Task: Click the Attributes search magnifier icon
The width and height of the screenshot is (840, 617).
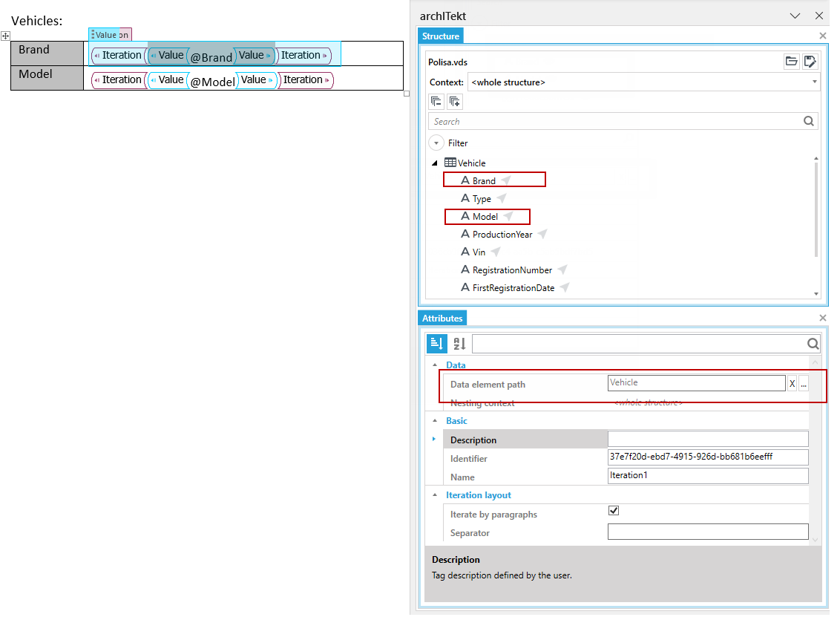Action: coord(813,344)
